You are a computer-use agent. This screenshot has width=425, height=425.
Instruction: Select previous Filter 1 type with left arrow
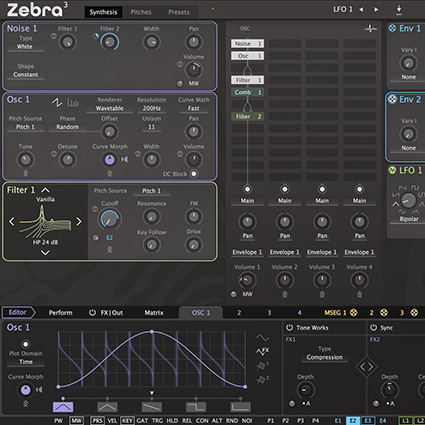[12, 221]
